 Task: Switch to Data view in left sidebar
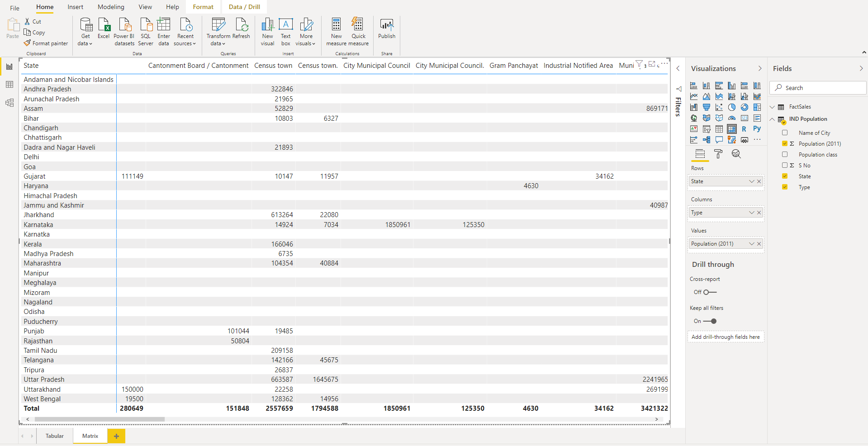(9, 85)
